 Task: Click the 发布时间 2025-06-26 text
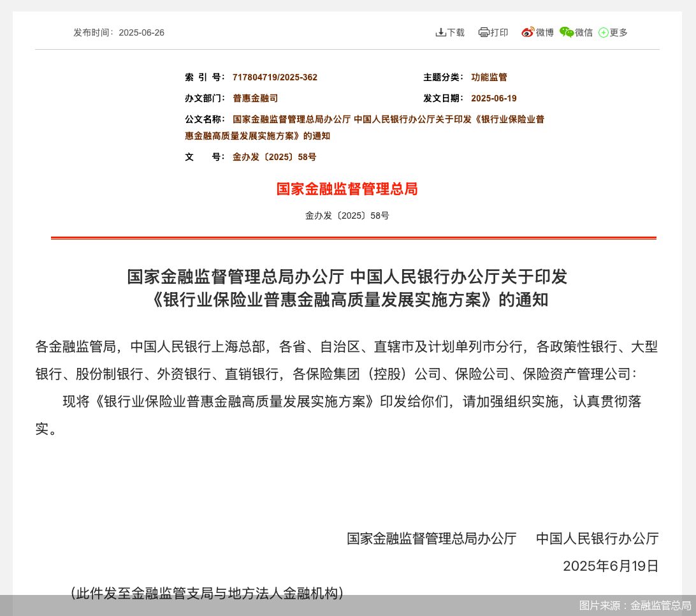[x=119, y=32]
